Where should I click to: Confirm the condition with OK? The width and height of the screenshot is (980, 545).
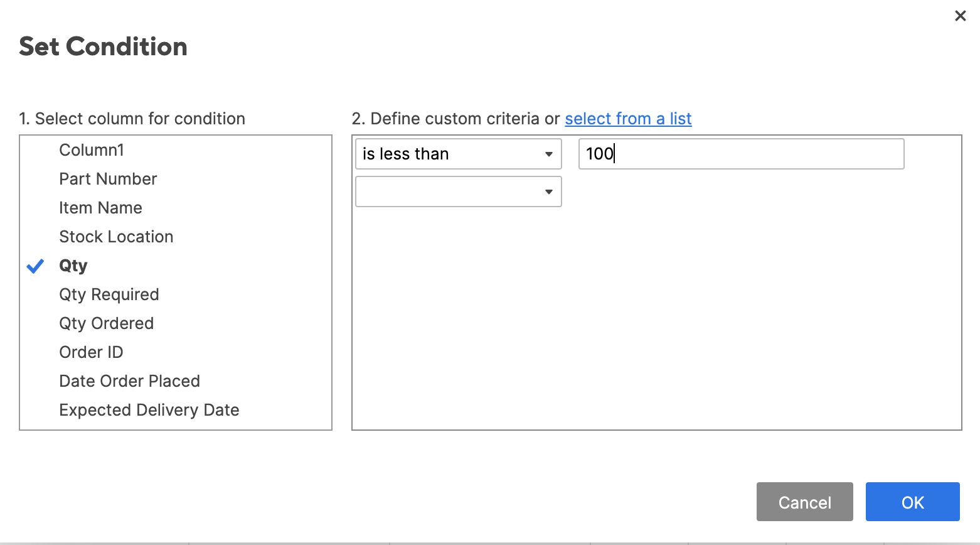(x=912, y=502)
